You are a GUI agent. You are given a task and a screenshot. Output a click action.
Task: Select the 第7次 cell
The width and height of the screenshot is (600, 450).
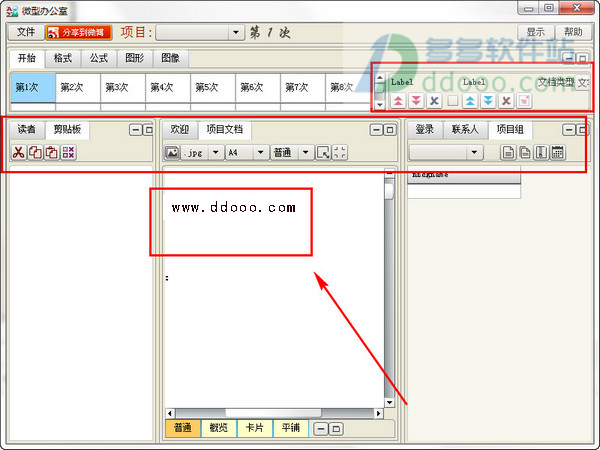(303, 88)
